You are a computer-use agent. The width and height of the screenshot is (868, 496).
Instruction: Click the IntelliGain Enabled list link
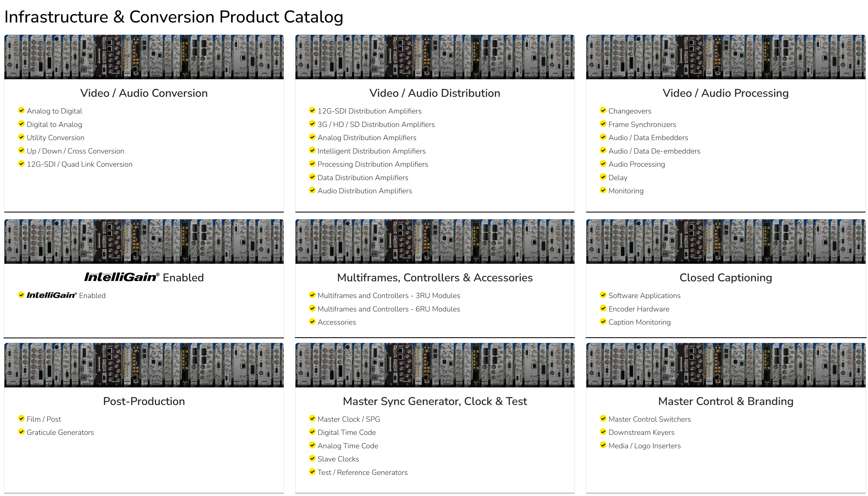(x=66, y=295)
